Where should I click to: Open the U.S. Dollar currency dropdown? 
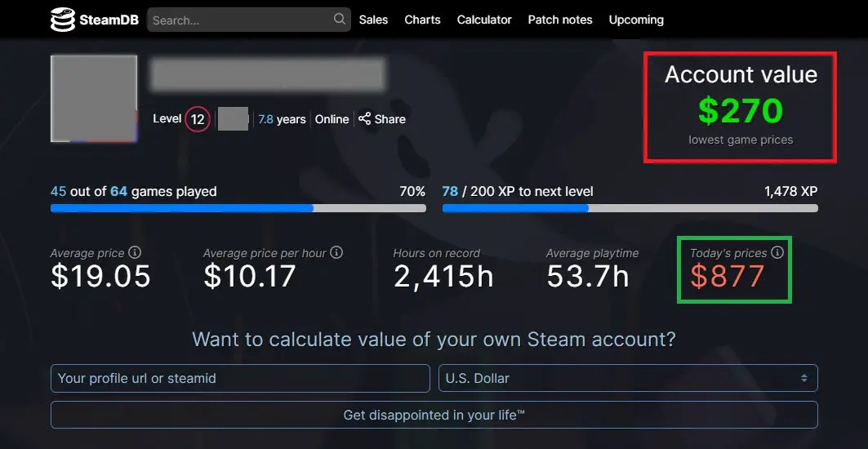point(628,378)
